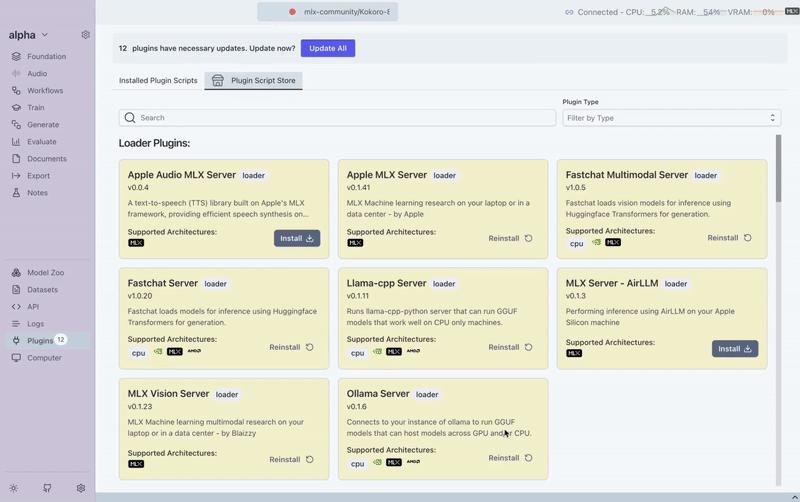Open the GitHub icon at sidebar bottom
The width and height of the screenshot is (800, 502).
47,488
